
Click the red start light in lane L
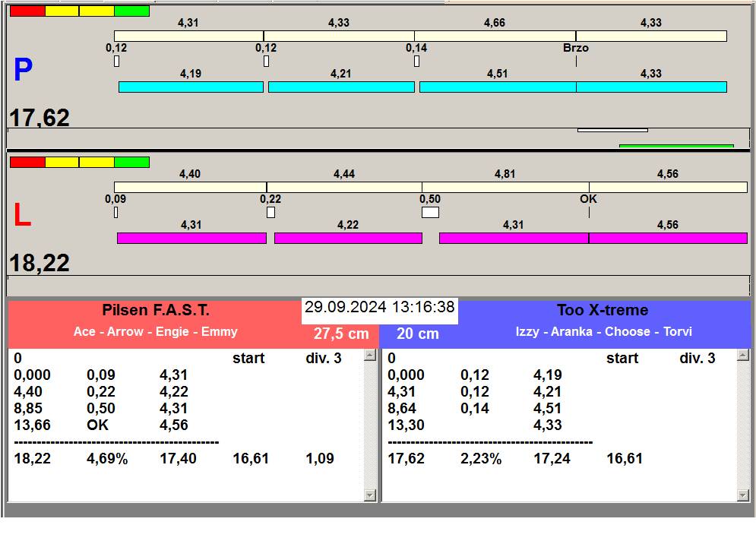(27, 162)
